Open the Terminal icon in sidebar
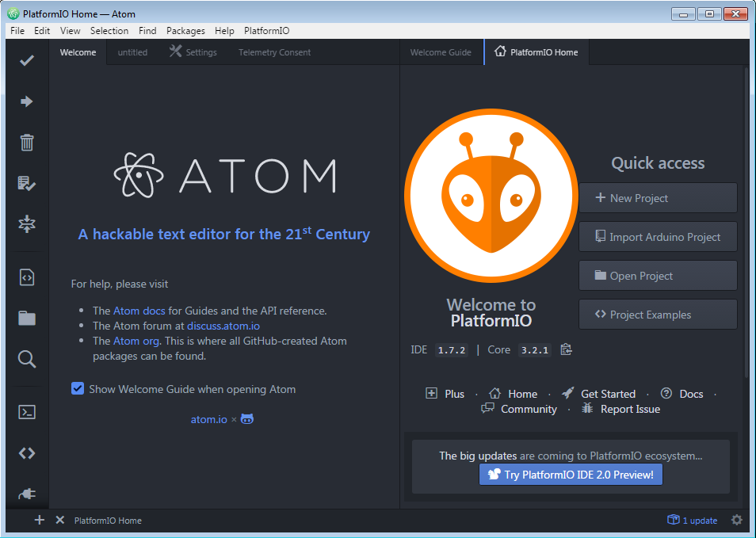 (26, 412)
